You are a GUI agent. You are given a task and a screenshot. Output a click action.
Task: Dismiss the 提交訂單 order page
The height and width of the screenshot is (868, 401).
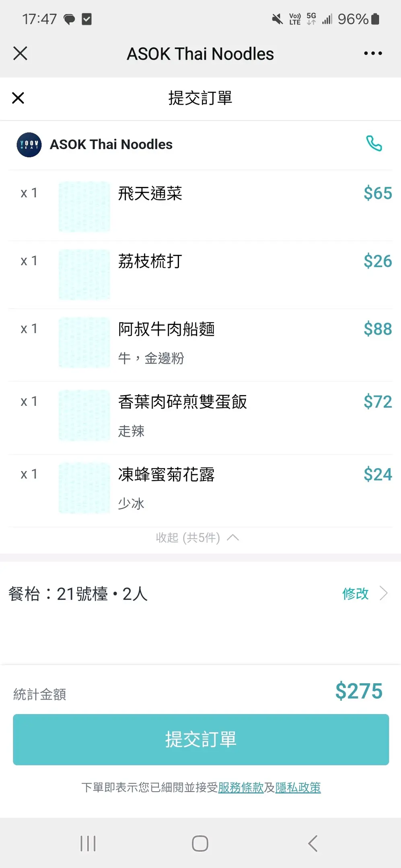click(x=18, y=98)
